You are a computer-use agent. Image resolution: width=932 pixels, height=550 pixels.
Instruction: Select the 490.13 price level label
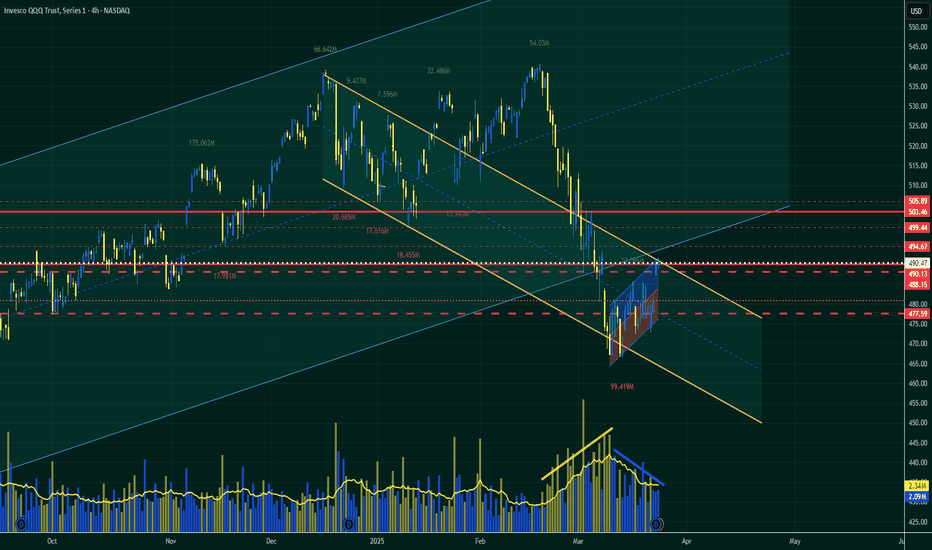918,274
